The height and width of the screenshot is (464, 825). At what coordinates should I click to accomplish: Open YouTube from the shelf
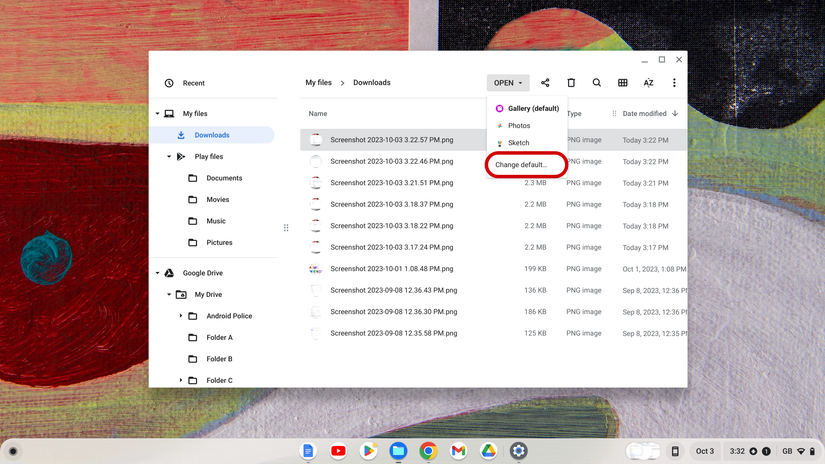338,451
